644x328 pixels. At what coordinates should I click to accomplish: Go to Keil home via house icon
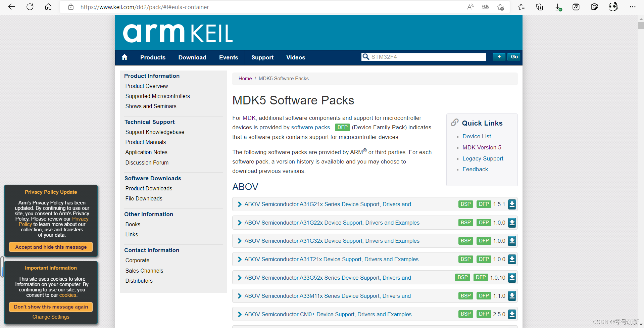point(125,57)
